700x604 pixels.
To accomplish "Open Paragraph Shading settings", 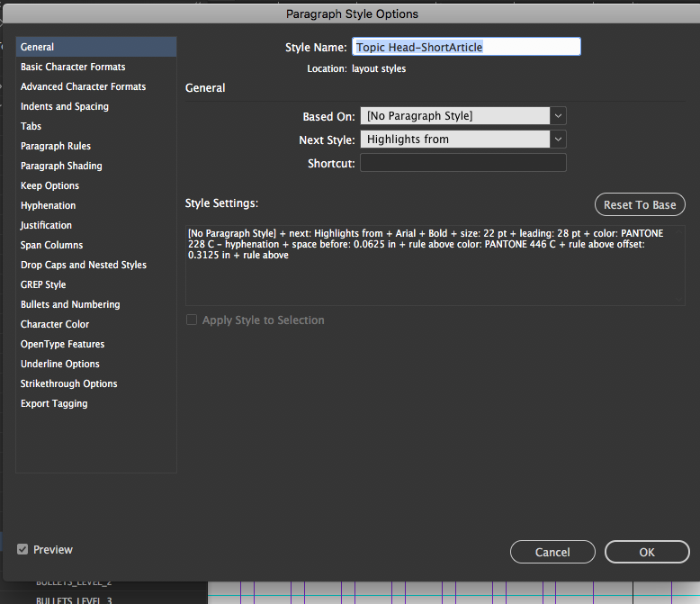I will pyautogui.click(x=96, y=166).
